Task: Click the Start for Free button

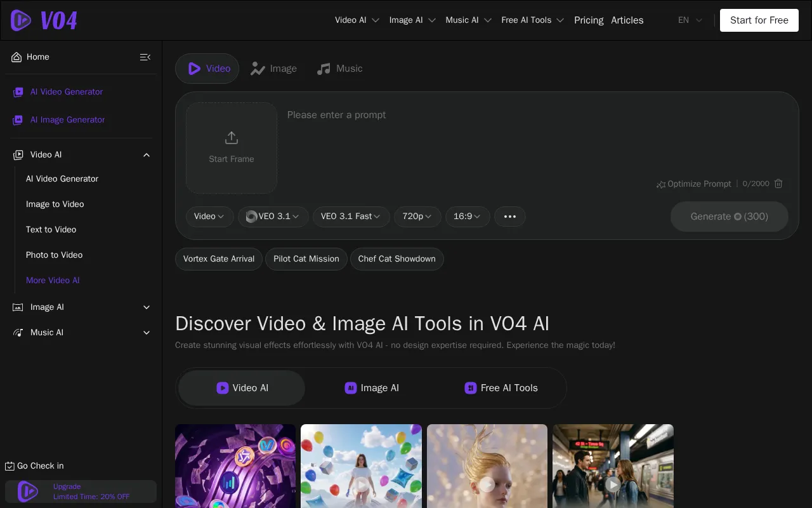Action: point(759,20)
